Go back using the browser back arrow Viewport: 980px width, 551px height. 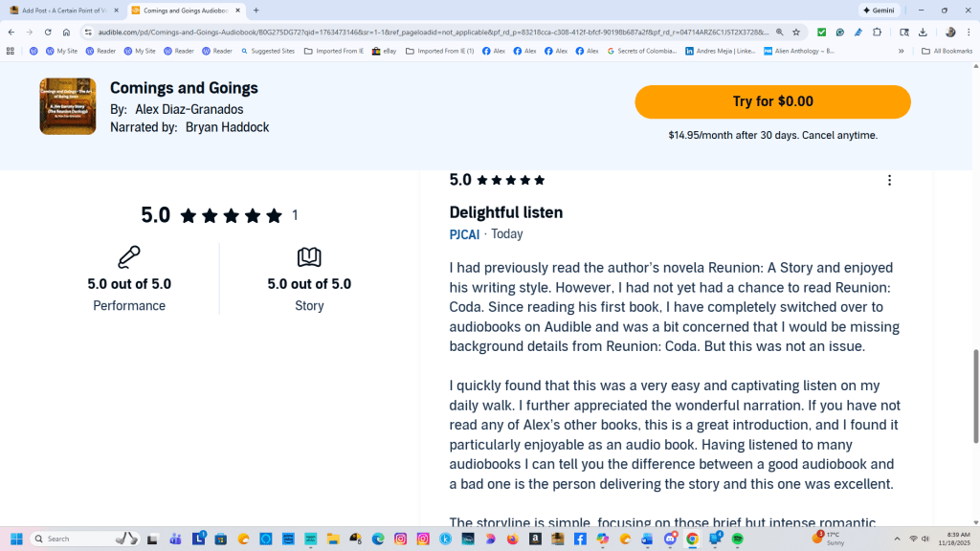point(11,32)
